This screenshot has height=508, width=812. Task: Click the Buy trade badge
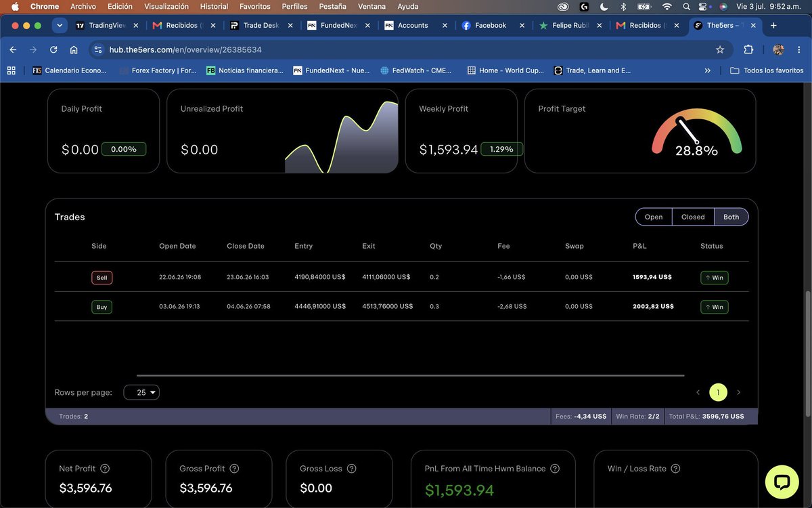(x=101, y=307)
